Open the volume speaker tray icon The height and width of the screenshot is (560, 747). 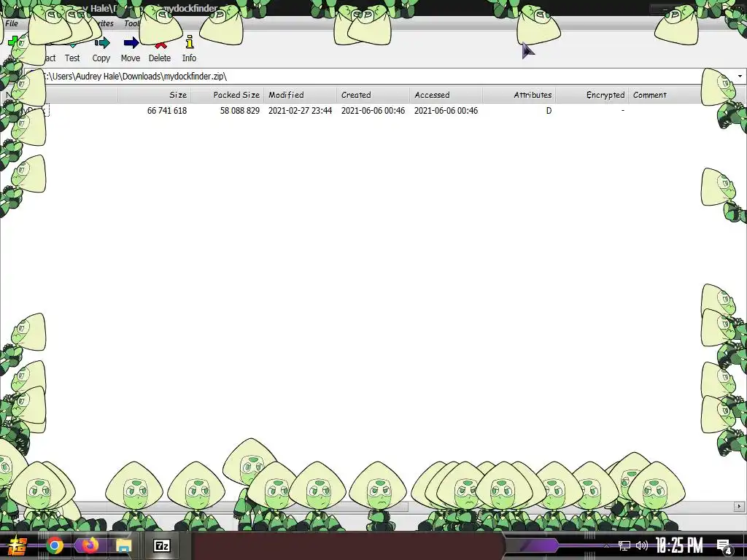pyautogui.click(x=642, y=545)
